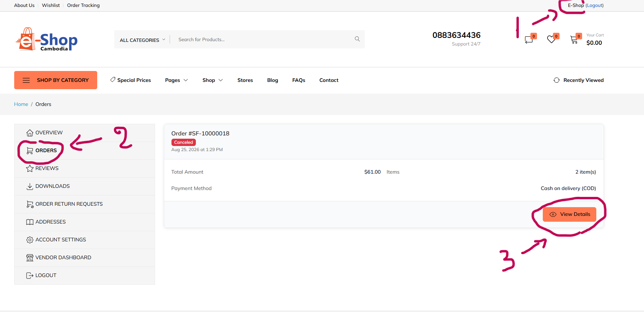
Task: Open the wishlist heart icon
Action: point(552,39)
